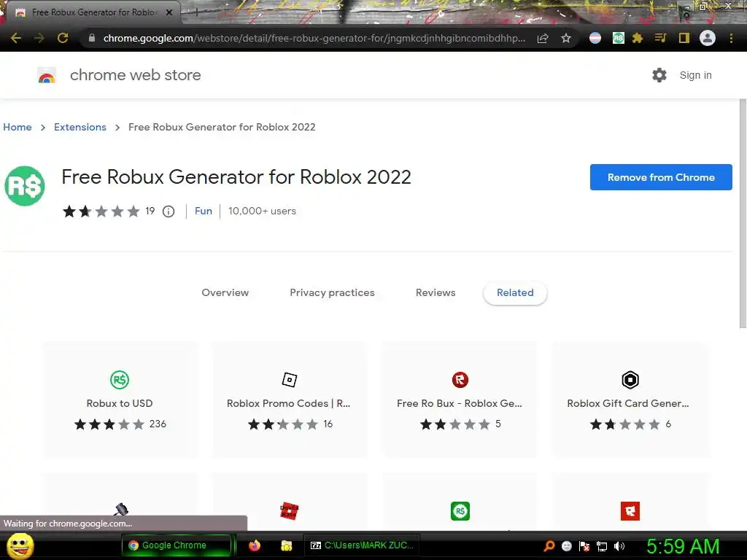Launch Firefox from the taskbar

pos(255,545)
